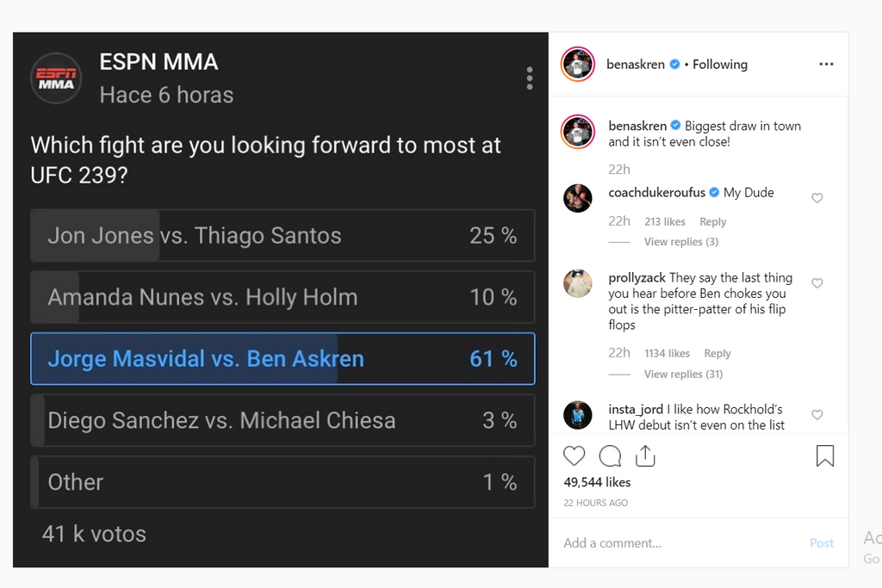Save the post with the bookmark icon
This screenshot has height=588, width=882.
pyautogui.click(x=824, y=455)
